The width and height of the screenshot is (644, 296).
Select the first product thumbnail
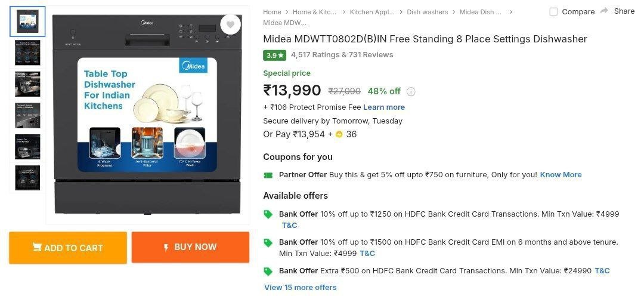click(27, 22)
